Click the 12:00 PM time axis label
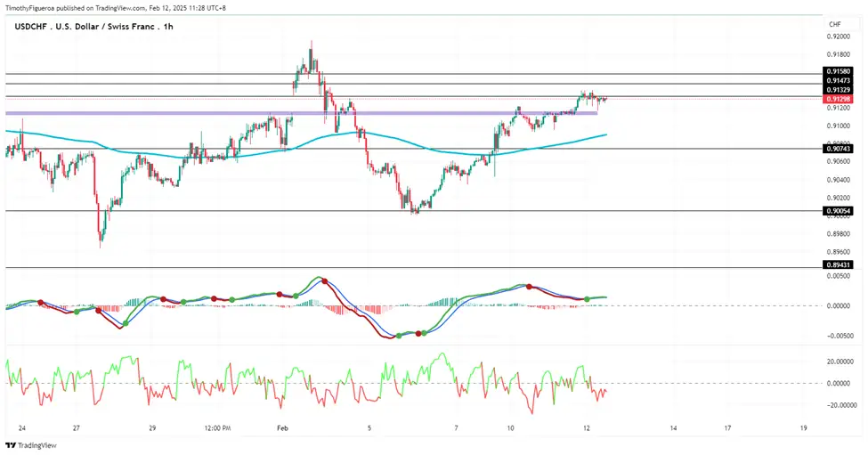 coord(217,428)
